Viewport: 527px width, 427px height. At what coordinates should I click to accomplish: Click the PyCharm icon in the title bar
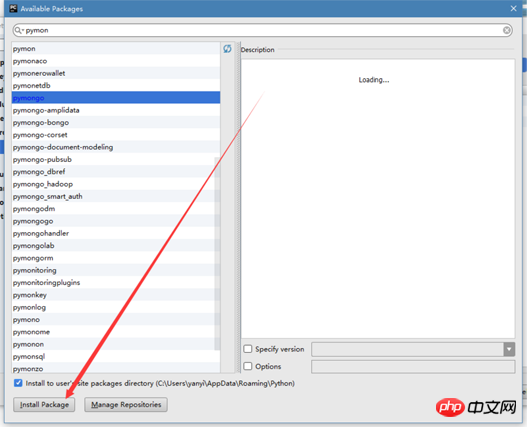[13, 8]
